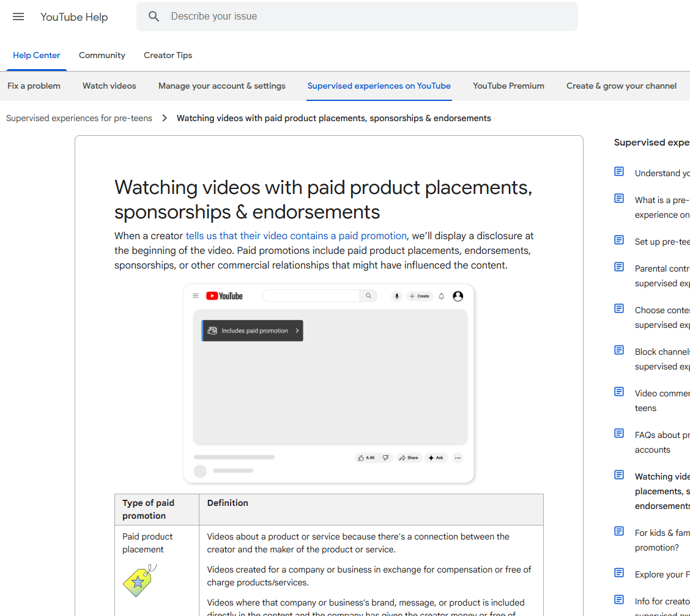Click article icon beside Block channels
The width and height of the screenshot is (690, 616).
(618, 351)
